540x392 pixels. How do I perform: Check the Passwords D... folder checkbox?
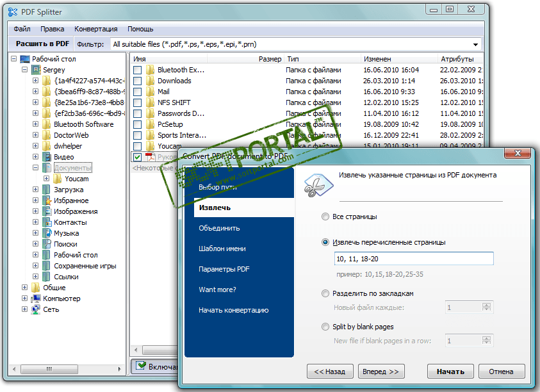[x=138, y=113]
